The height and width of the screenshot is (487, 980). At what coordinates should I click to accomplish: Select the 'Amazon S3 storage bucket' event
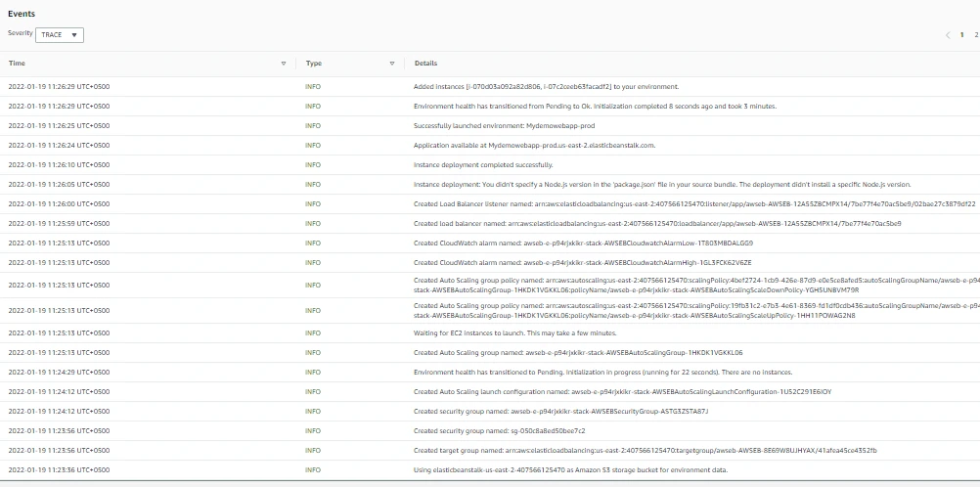tap(570, 469)
